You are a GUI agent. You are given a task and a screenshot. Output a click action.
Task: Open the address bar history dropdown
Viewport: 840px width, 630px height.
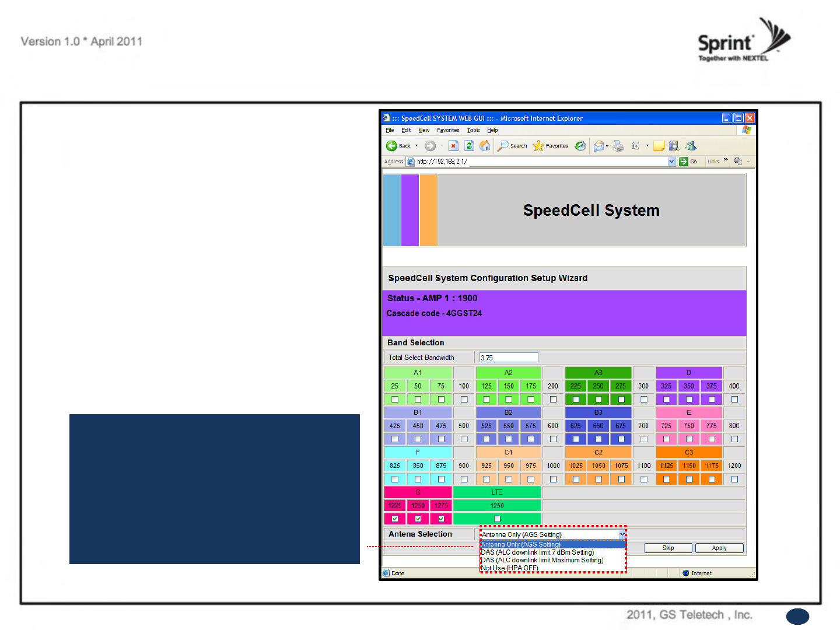pyautogui.click(x=671, y=162)
